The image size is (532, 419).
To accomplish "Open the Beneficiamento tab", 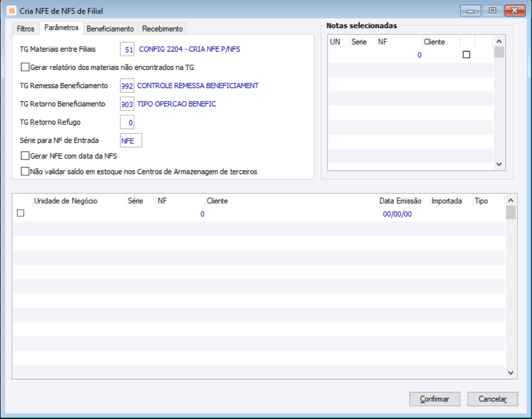I will [110, 29].
